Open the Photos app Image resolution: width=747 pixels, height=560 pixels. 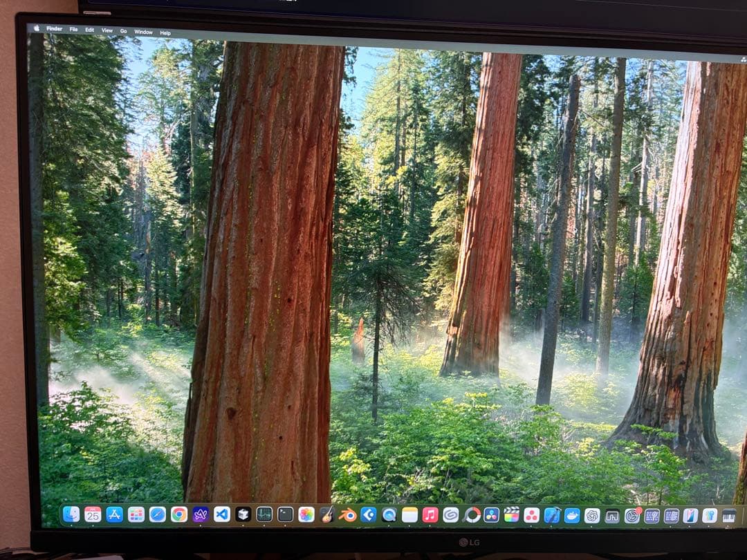[x=306, y=515]
